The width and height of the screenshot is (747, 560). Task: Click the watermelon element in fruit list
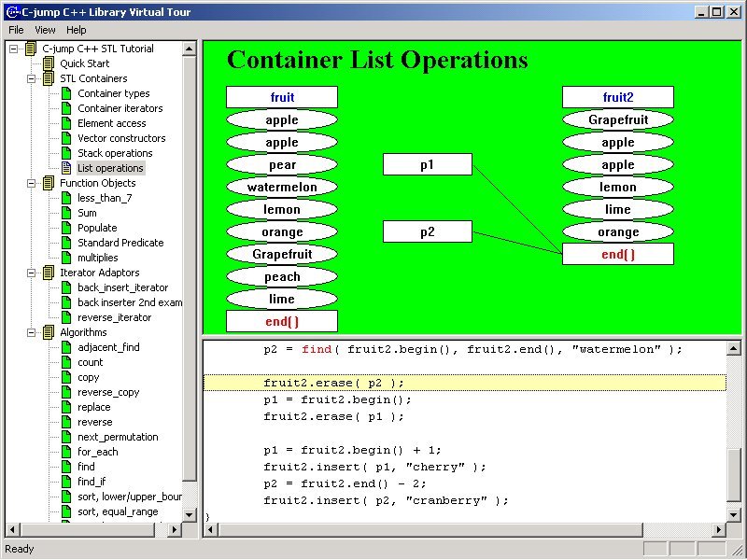click(x=282, y=187)
